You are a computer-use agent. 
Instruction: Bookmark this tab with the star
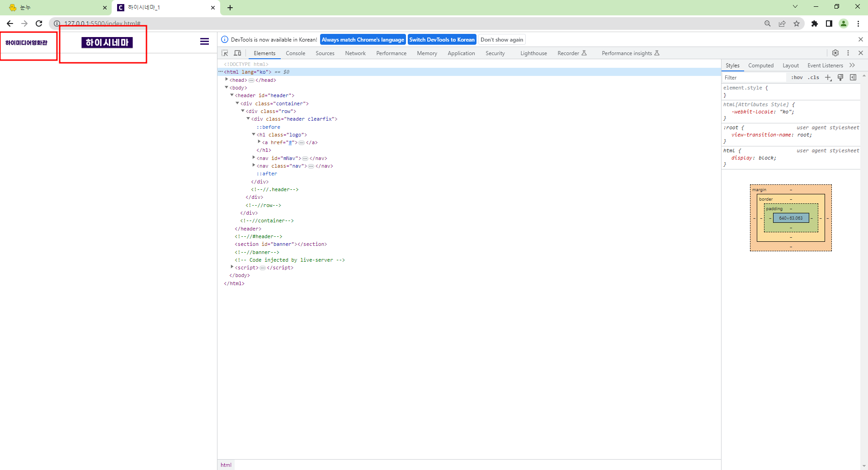click(x=796, y=23)
